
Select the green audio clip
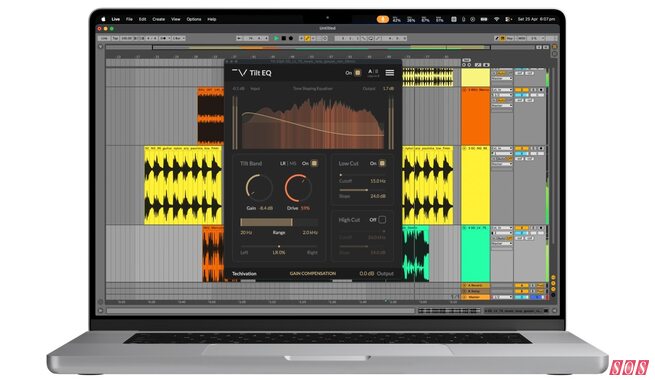pos(416,254)
